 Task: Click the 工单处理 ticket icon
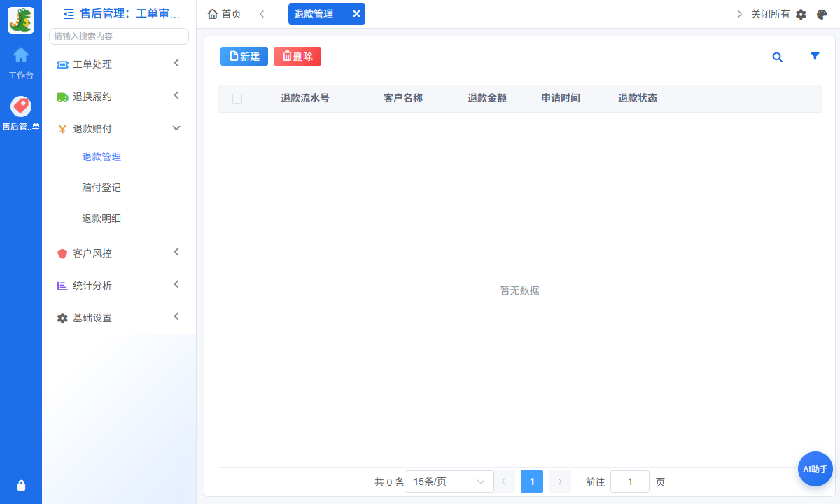click(62, 64)
